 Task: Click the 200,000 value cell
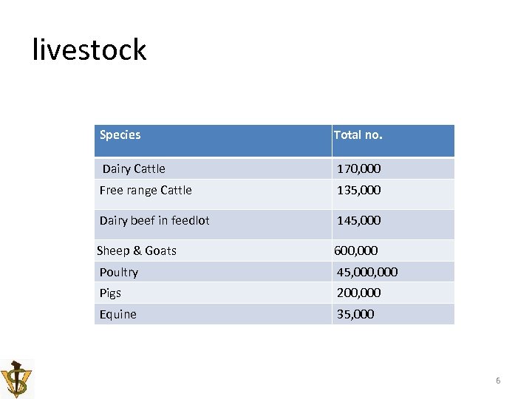tap(359, 293)
